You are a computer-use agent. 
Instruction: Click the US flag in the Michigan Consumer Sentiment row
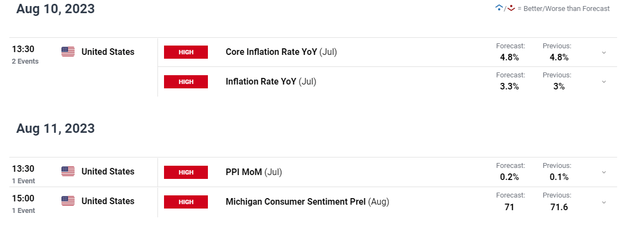pos(68,201)
